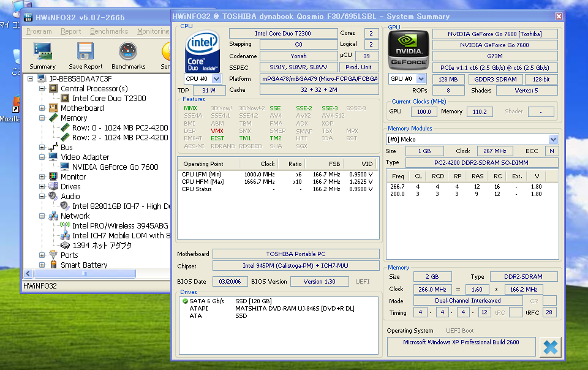Select the Ports tree icon
Image resolution: width=588 pixels, height=370 pixels.
point(53,255)
